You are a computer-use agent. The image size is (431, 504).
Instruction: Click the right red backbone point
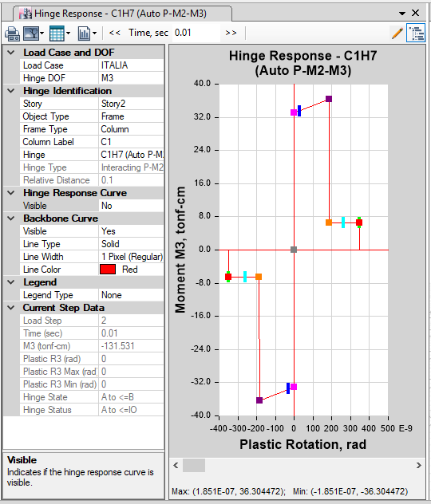pos(359,222)
